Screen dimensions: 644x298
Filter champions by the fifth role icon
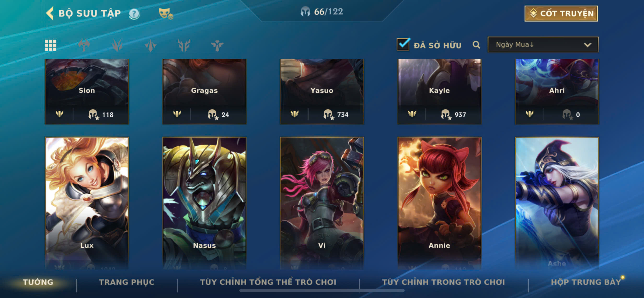click(x=217, y=45)
